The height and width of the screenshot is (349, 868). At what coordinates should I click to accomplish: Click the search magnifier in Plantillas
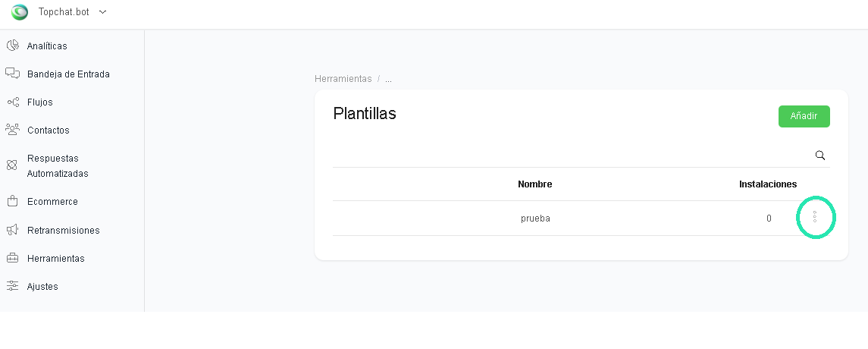pyautogui.click(x=820, y=155)
